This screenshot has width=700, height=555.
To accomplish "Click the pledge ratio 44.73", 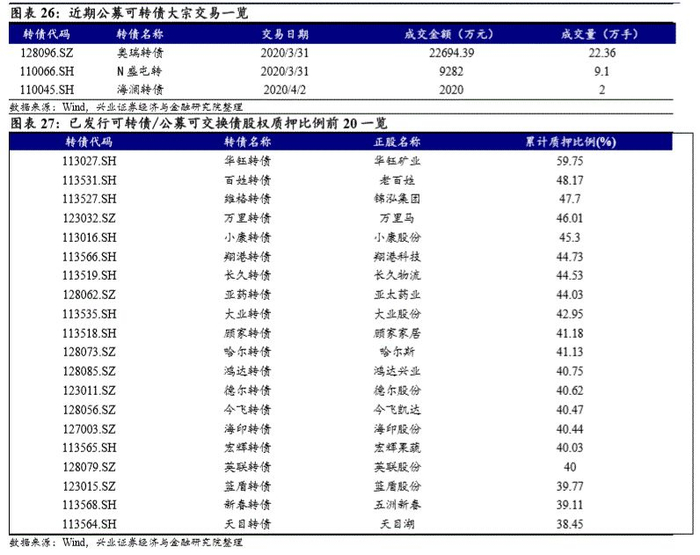I will (570, 257).
